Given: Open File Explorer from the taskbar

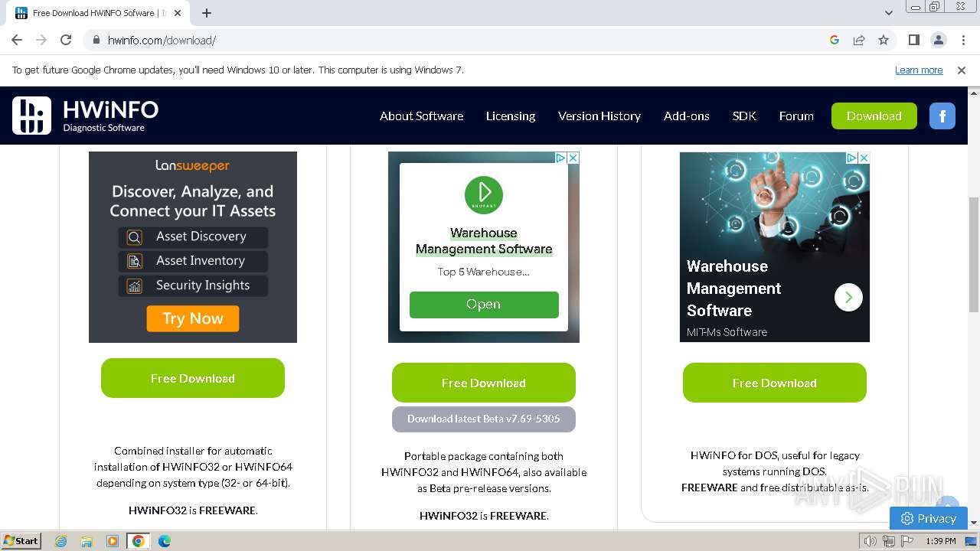Looking at the screenshot, I should tap(87, 541).
